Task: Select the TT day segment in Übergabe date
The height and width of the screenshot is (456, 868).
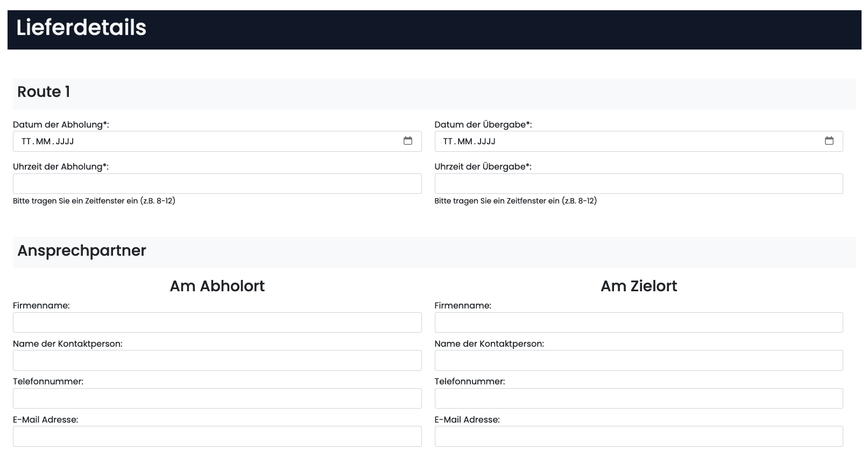Action: click(448, 142)
